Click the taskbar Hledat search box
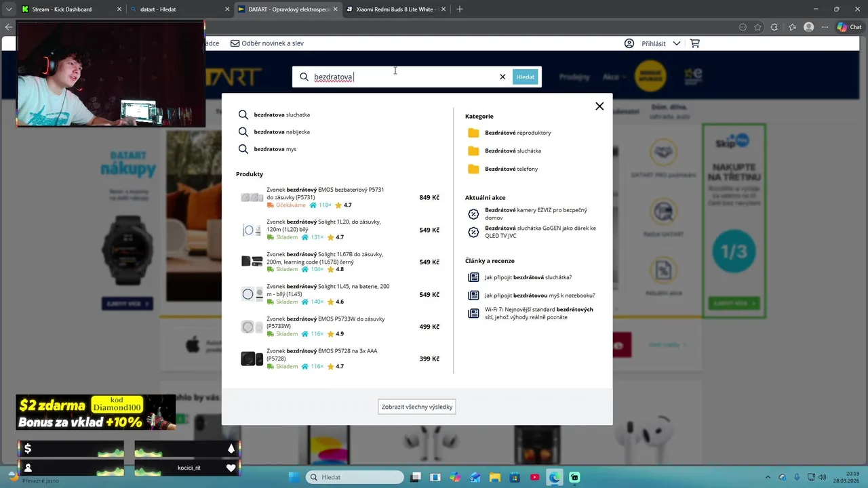868x488 pixels. 355,477
